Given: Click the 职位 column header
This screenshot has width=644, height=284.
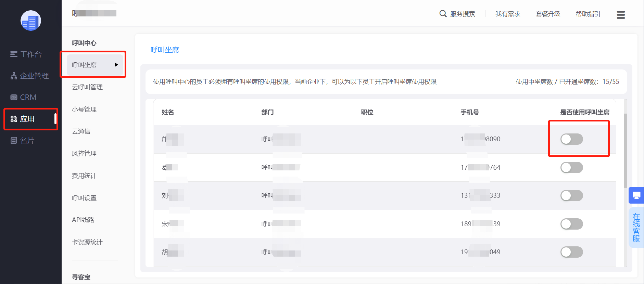Looking at the screenshot, I should [367, 112].
